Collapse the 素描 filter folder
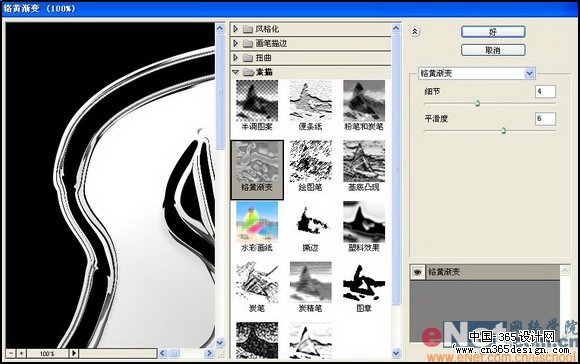The height and width of the screenshot is (364, 580). (235, 72)
